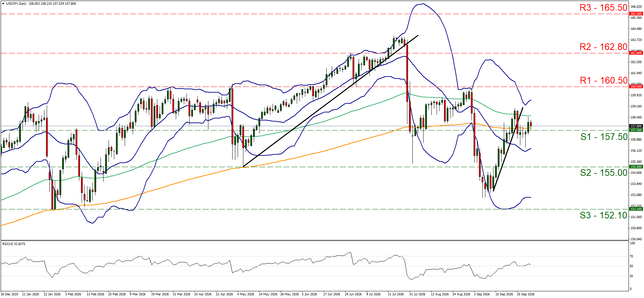Click the 153.840 price axis value
Image resolution: width=644 pixels, height=298 pixels.
(x=636, y=184)
